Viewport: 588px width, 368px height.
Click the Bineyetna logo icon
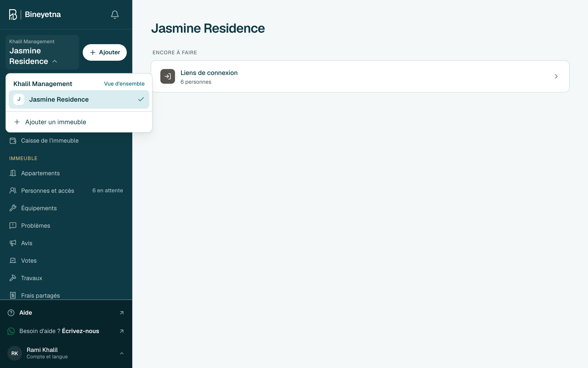tap(13, 14)
